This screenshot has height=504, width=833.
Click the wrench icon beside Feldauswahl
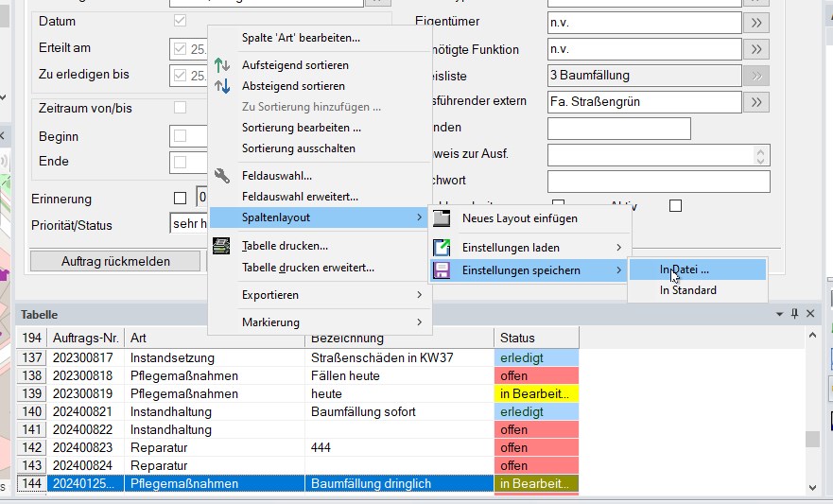222,176
